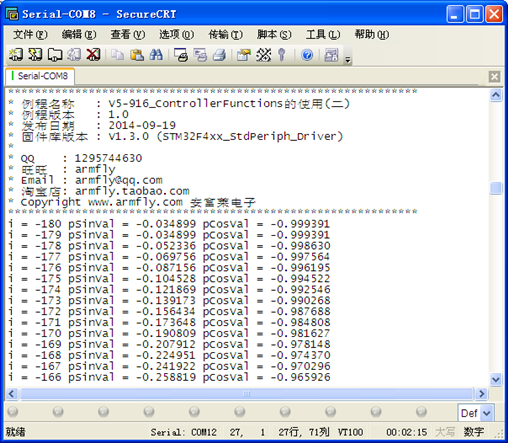Click the output row 'i = -175'

pos(169,278)
